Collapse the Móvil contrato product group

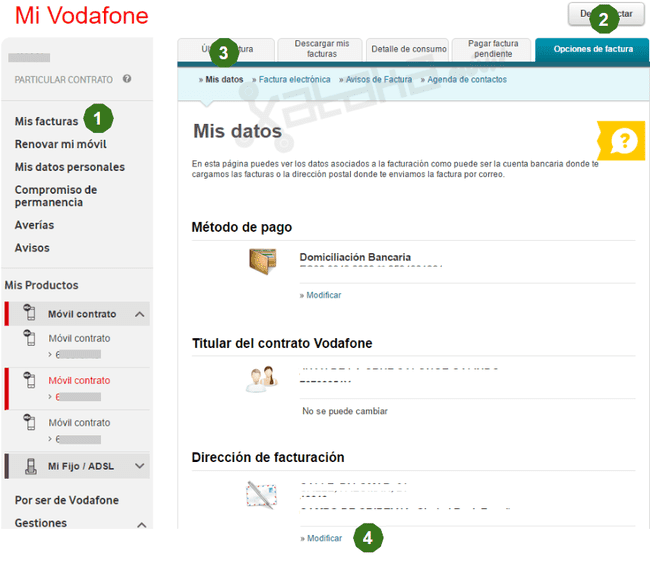[x=140, y=314]
